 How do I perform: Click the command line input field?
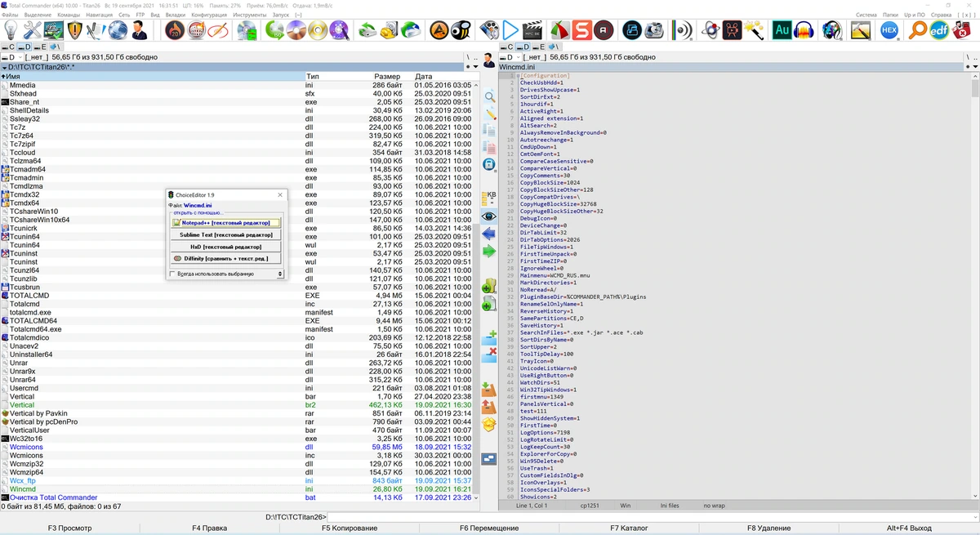[653, 517]
